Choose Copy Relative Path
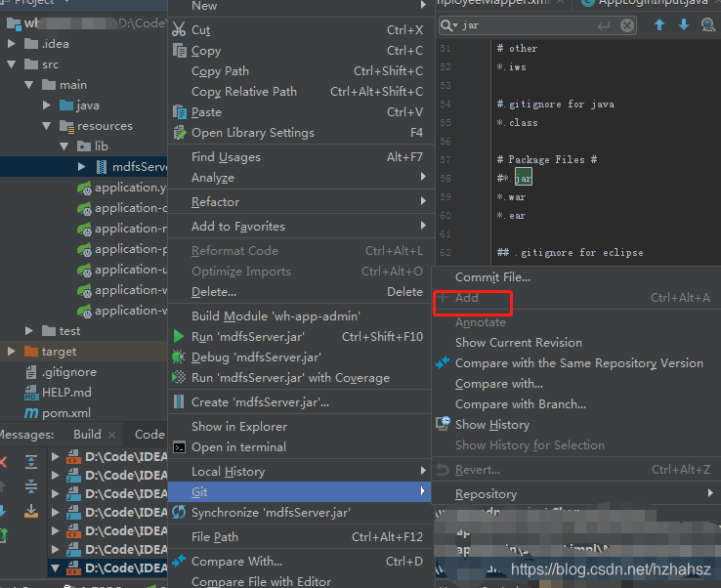Viewport: 721px width, 588px height. (x=301, y=92)
